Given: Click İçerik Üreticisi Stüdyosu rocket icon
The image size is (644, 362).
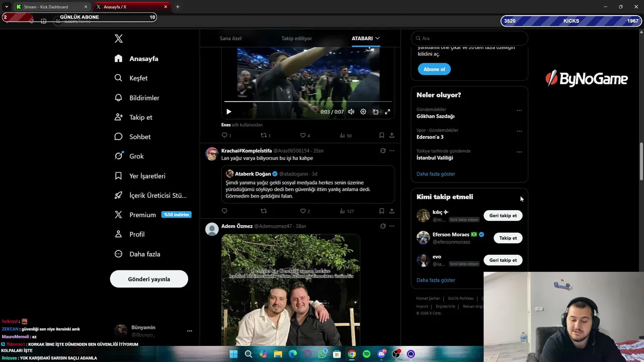Looking at the screenshot, I should 118,195.
